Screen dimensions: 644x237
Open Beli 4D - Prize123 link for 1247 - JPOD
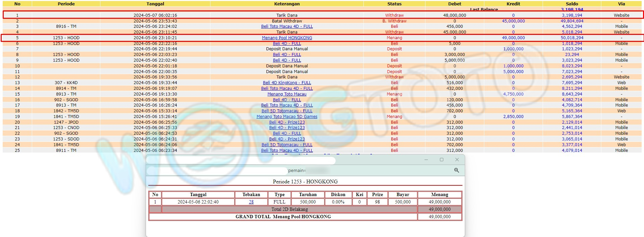pos(287,122)
